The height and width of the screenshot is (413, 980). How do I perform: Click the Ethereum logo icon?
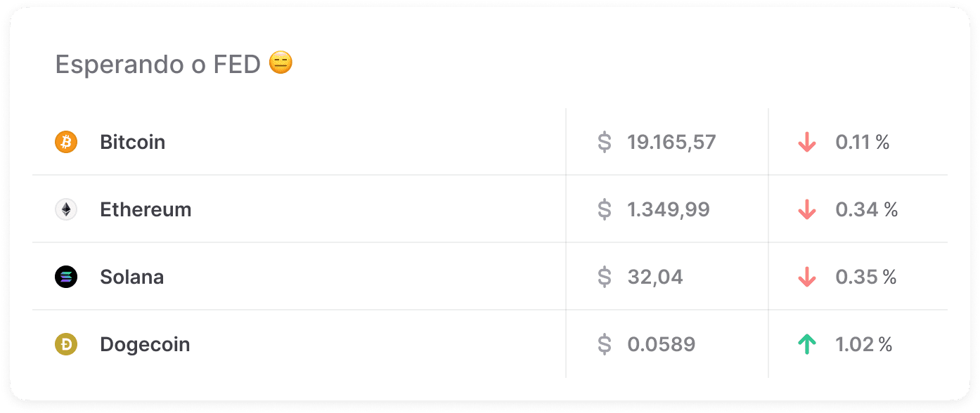(65, 209)
